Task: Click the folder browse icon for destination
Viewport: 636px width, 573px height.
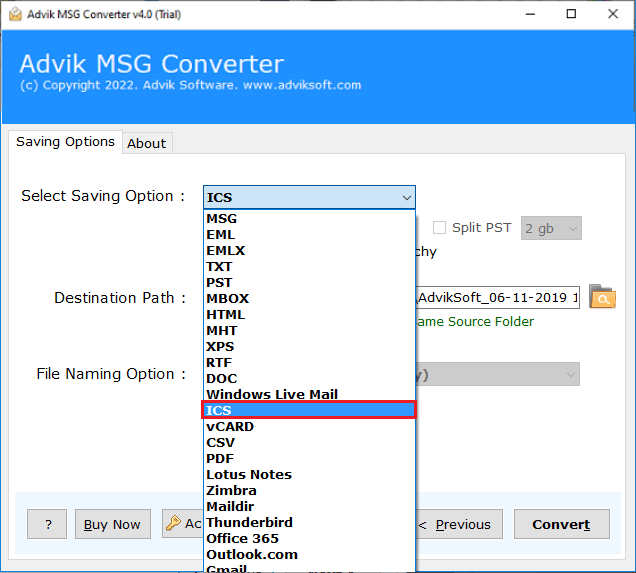Action: point(602,297)
